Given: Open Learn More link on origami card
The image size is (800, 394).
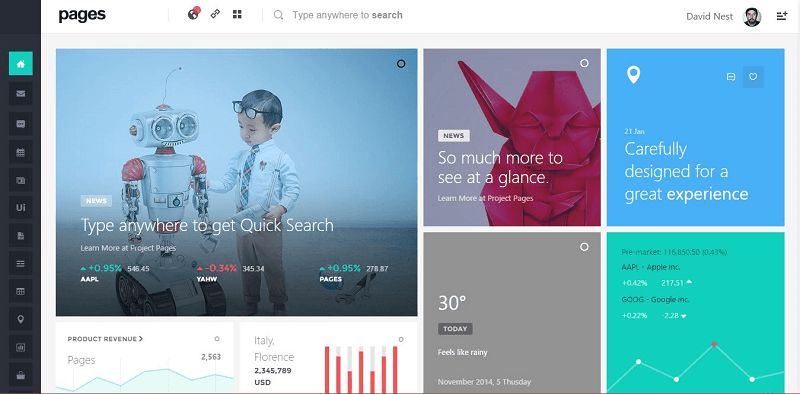Looking at the screenshot, I should (485, 198).
